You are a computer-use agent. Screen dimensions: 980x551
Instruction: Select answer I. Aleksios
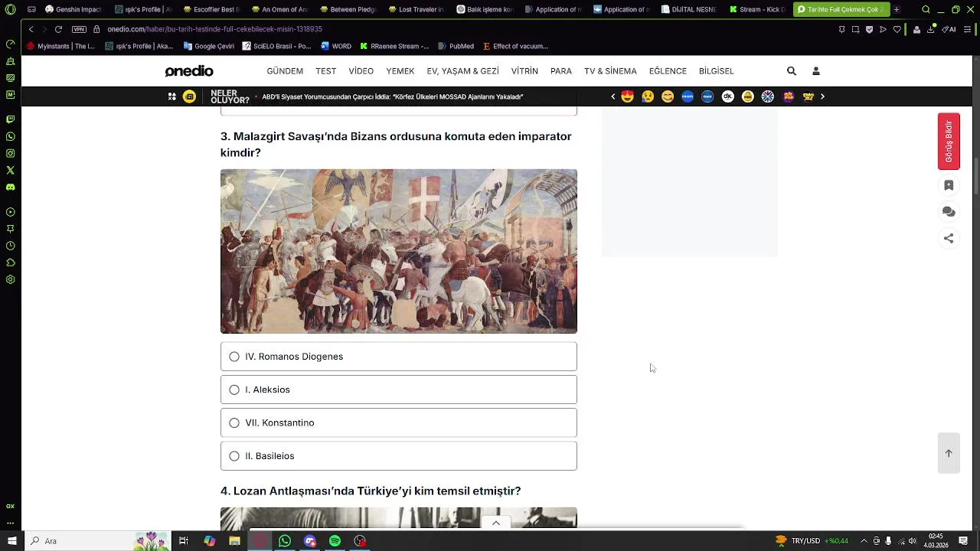tap(399, 390)
